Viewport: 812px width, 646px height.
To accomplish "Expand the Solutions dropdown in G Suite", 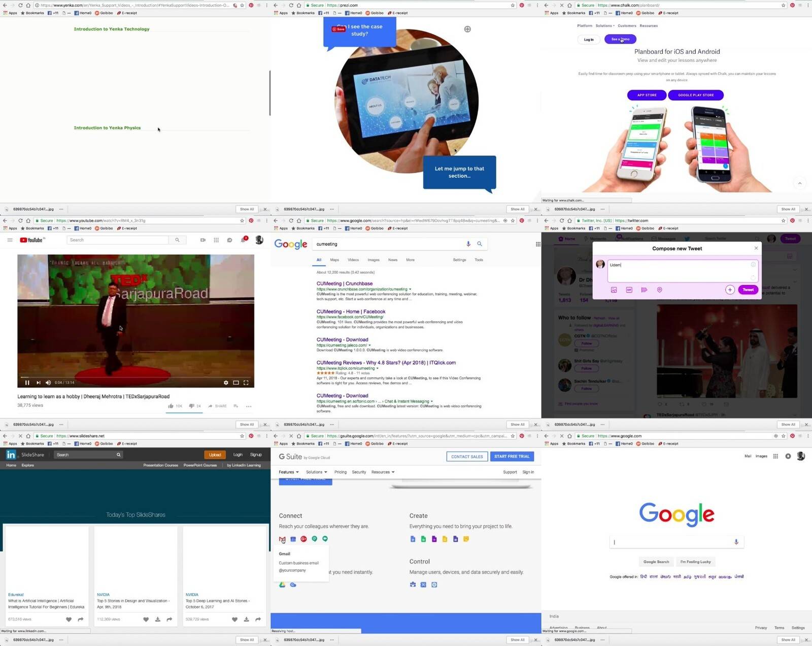I will tap(317, 472).
